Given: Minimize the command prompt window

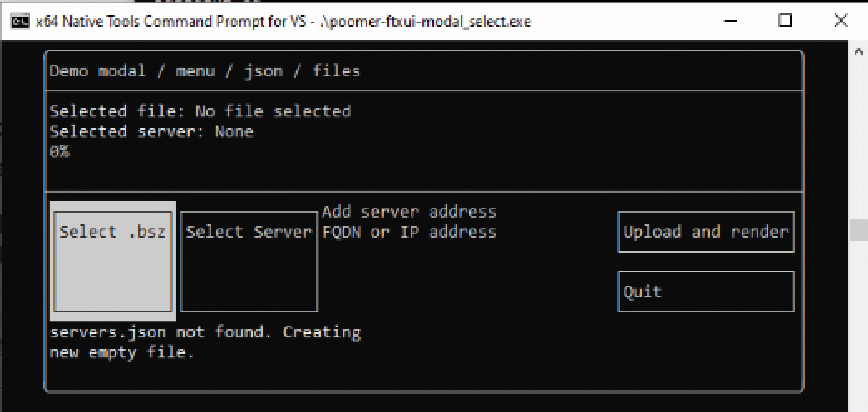Looking at the screenshot, I should 731,22.
